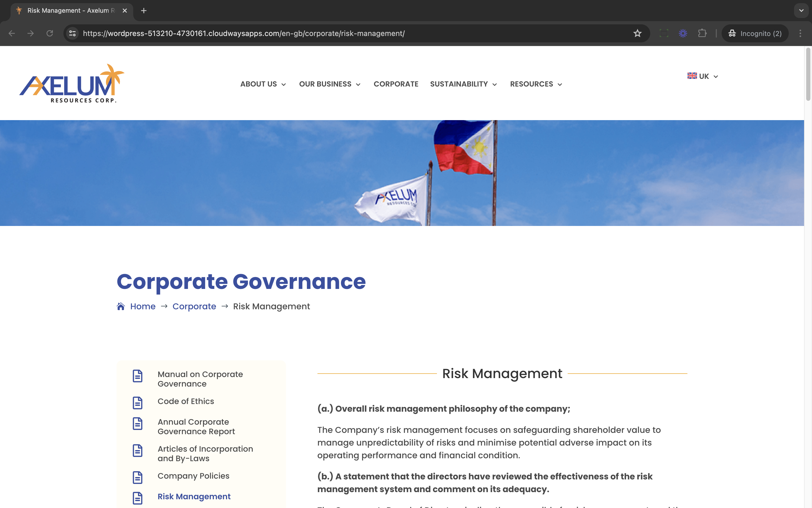Open Chrome three-dot menu
The image size is (812, 508).
point(800,33)
